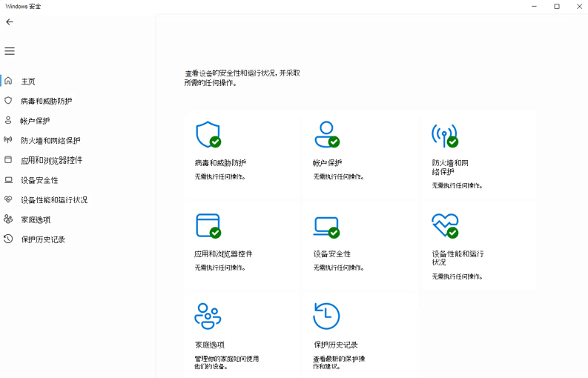Click 无需执行任何操作 under 防火墙和网络保护 tile

point(457,185)
